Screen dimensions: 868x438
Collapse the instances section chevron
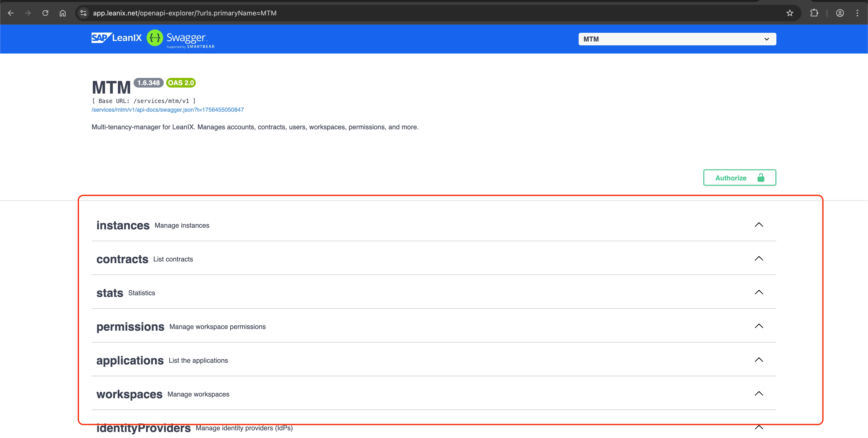(x=759, y=225)
